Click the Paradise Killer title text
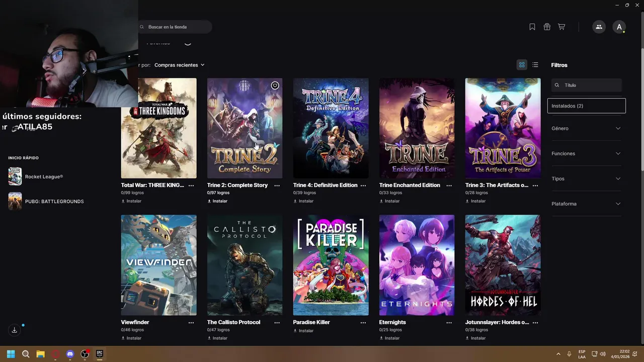Image resolution: width=644 pixels, height=362 pixels. (x=311, y=323)
